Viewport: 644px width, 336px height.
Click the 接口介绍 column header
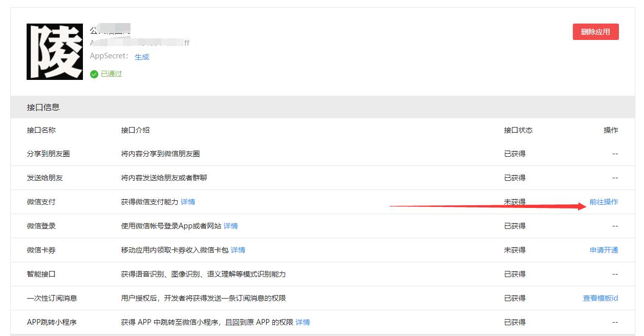(x=136, y=130)
